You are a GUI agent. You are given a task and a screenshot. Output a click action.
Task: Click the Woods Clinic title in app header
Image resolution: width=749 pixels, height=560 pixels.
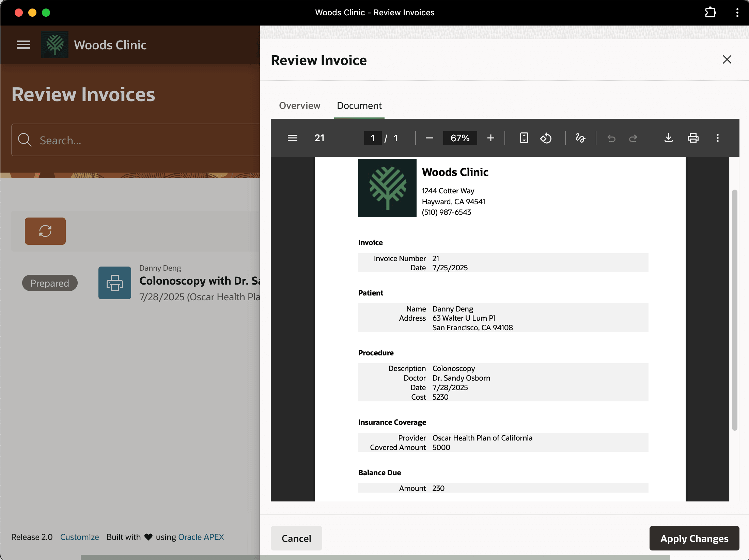pyautogui.click(x=110, y=45)
